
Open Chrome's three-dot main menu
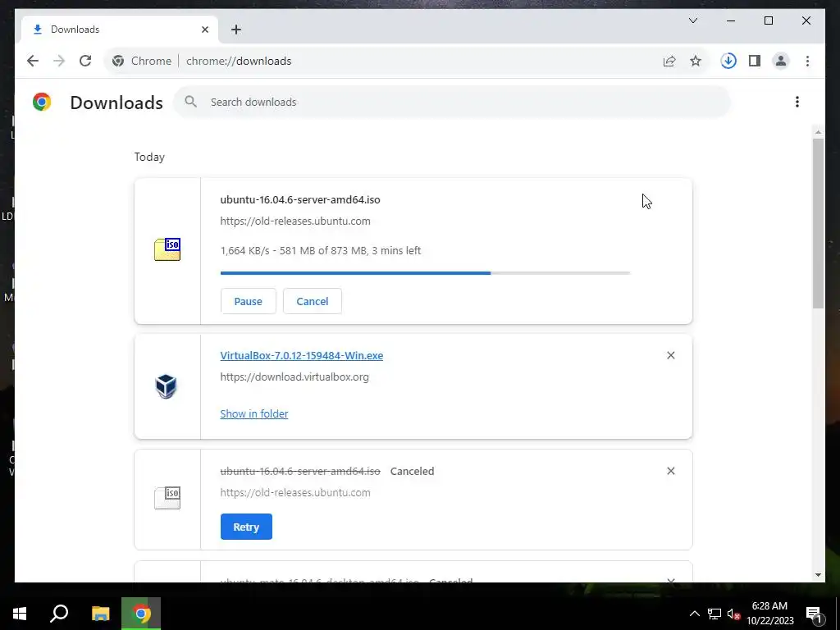tap(807, 61)
